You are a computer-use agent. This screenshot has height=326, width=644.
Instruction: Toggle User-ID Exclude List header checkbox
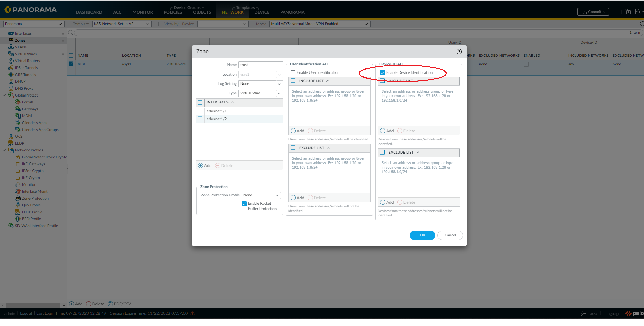click(x=293, y=148)
